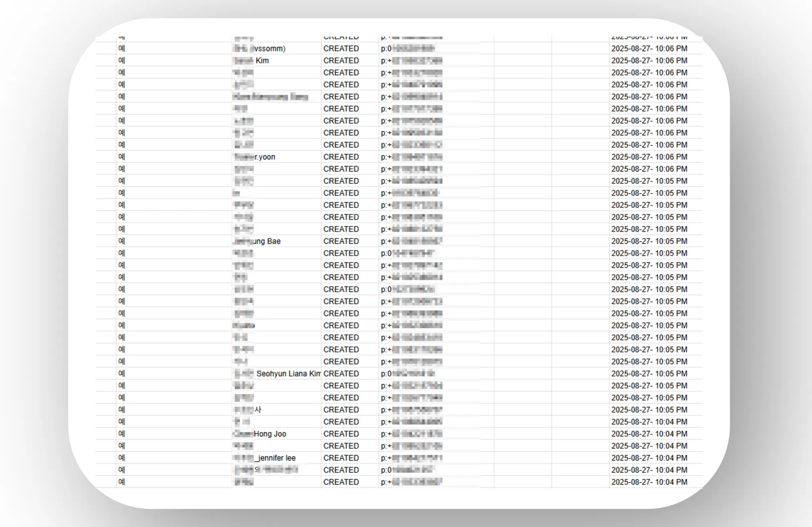Screen dimensions: 812x527
Task: Click the phone cell in the r.yoon row
Action: point(412,157)
